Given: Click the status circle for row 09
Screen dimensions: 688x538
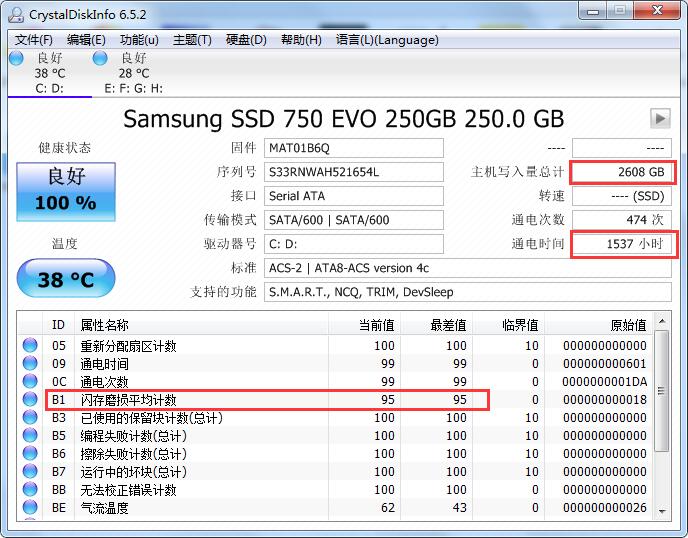Looking at the screenshot, I should coord(30,363).
